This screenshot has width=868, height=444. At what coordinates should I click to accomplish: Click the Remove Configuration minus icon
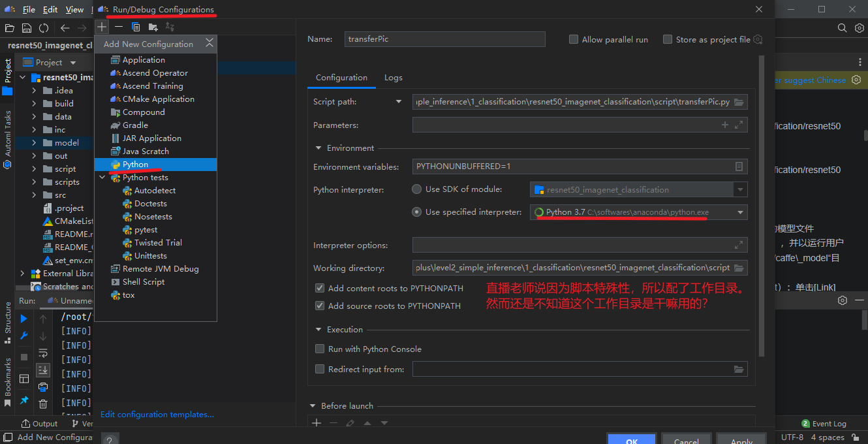[119, 27]
